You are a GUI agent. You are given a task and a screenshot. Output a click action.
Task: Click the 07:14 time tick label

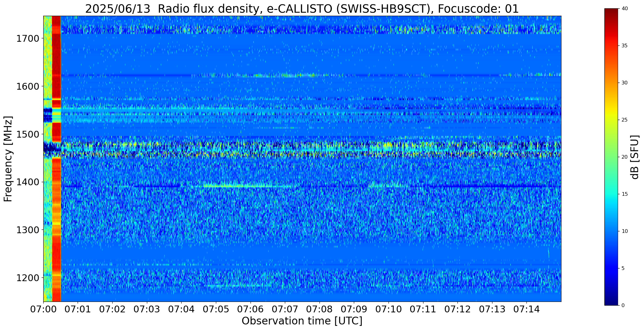click(526, 309)
